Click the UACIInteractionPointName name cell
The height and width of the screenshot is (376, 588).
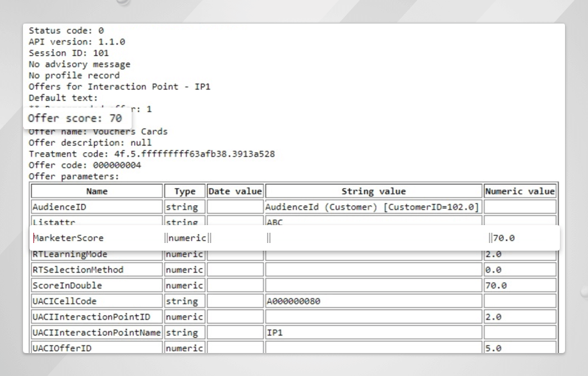[97, 333]
